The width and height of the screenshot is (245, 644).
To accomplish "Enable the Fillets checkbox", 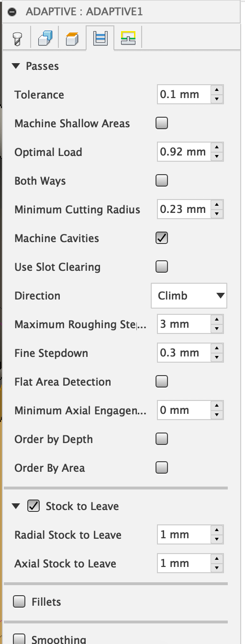I will [x=19, y=602].
